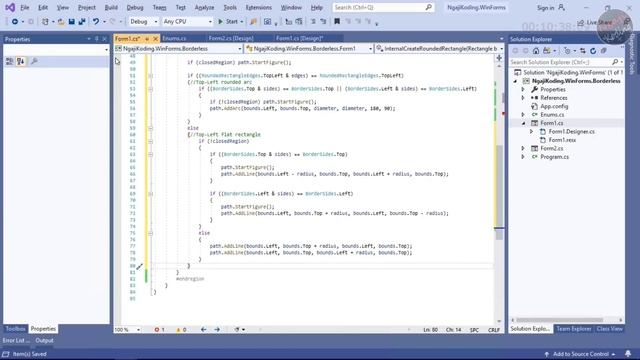The width and height of the screenshot is (640, 360).
Task: Click the error count indicator in editor footer
Action: 159,329
